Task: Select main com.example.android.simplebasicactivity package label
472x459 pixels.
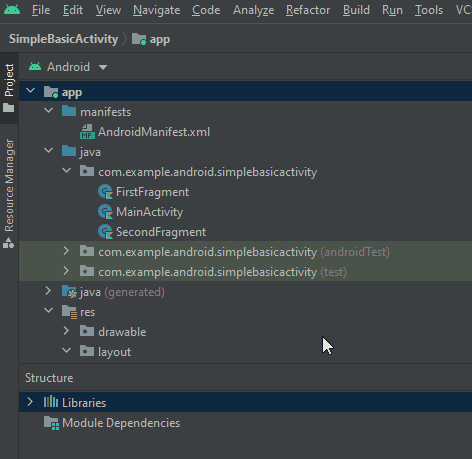Action: [x=207, y=172]
